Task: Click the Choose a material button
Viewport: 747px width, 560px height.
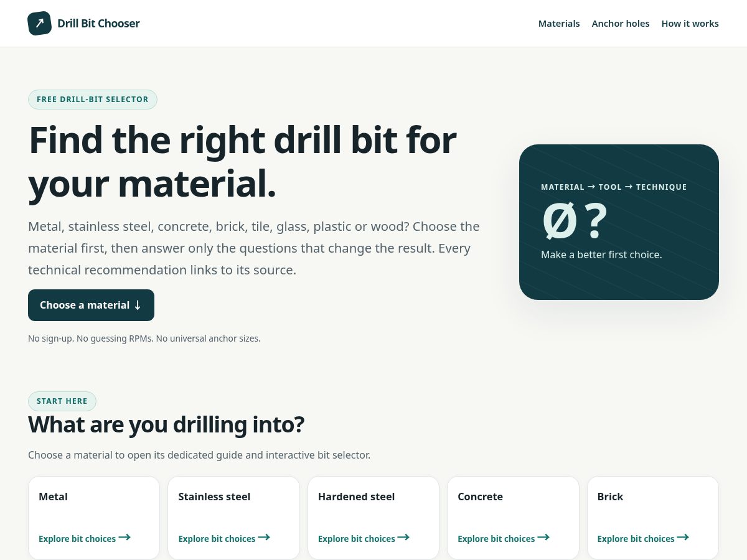Action: pyautogui.click(x=91, y=305)
